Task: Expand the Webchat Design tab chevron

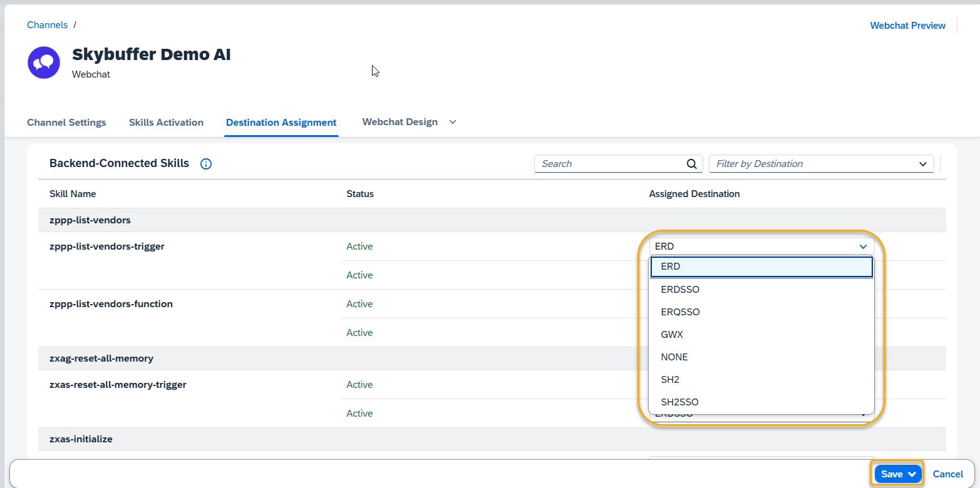Action: click(453, 122)
